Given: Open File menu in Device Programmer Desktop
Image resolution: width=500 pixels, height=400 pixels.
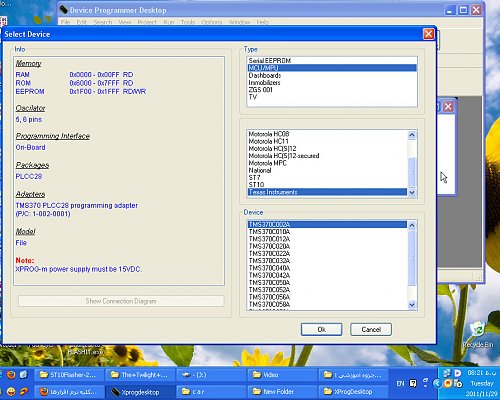Looking at the screenshot, I should (x=66, y=22).
